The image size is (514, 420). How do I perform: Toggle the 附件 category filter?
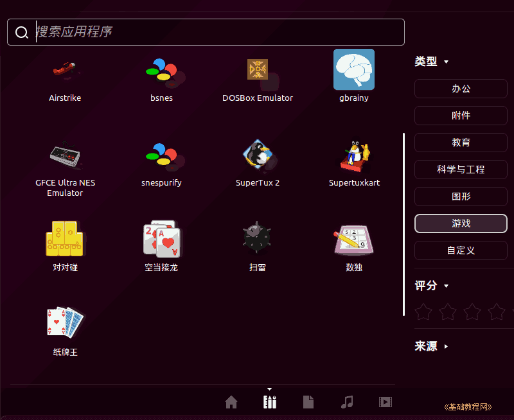[x=461, y=116]
